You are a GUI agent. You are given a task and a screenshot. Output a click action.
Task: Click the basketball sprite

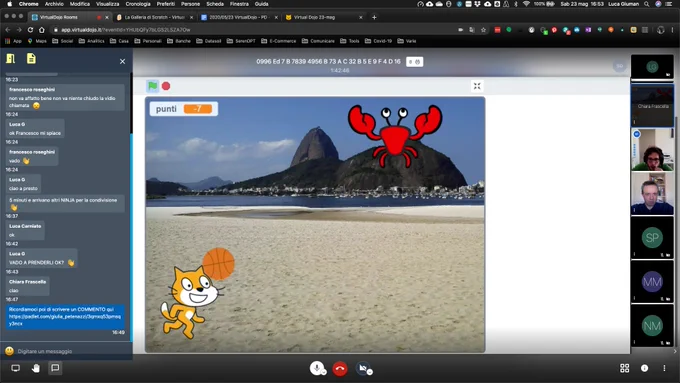point(219,263)
